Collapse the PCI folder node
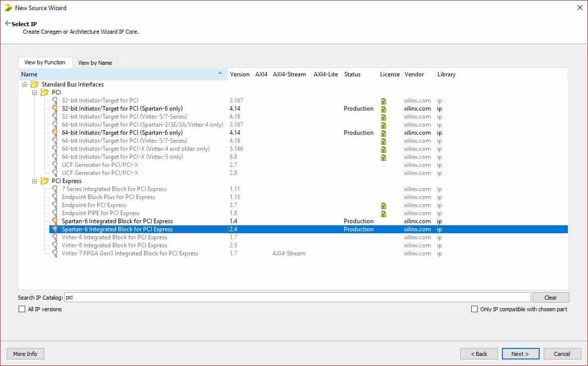 tap(34, 93)
